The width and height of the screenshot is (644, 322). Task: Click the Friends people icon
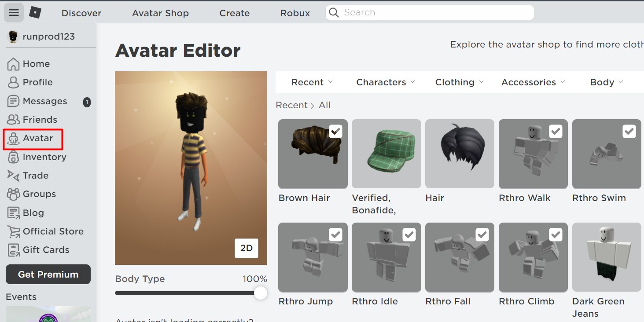click(13, 120)
